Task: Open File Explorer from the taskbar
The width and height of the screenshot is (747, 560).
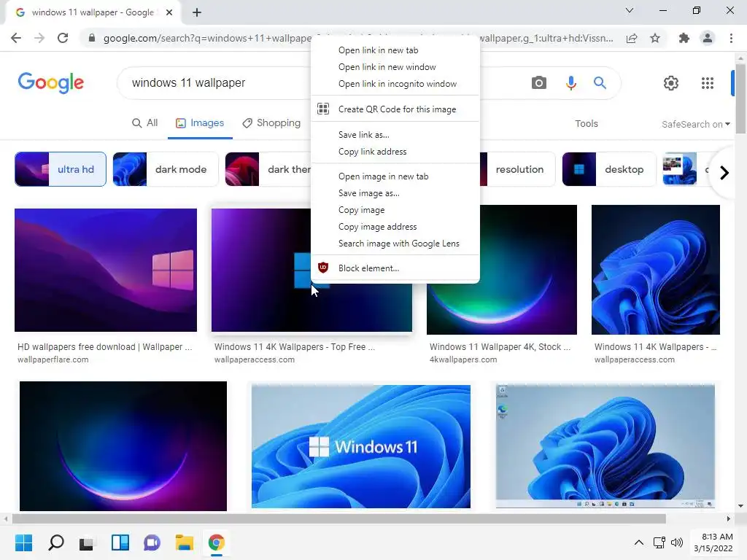Action: tap(185, 542)
